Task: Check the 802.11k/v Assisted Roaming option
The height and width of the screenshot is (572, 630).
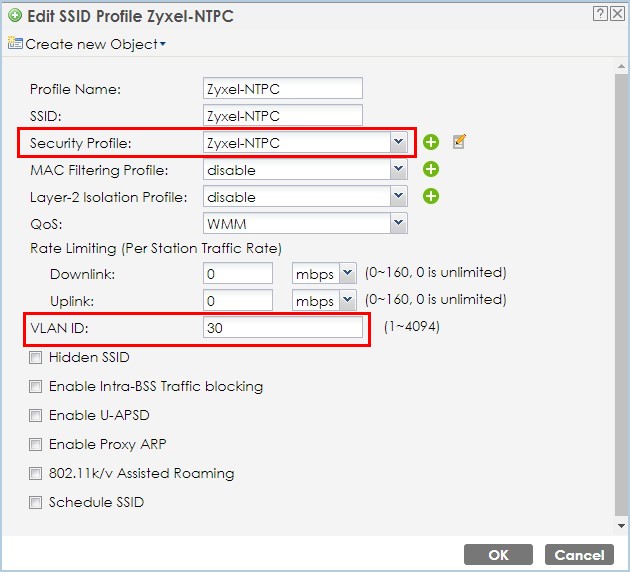Action: pyautogui.click(x=35, y=474)
